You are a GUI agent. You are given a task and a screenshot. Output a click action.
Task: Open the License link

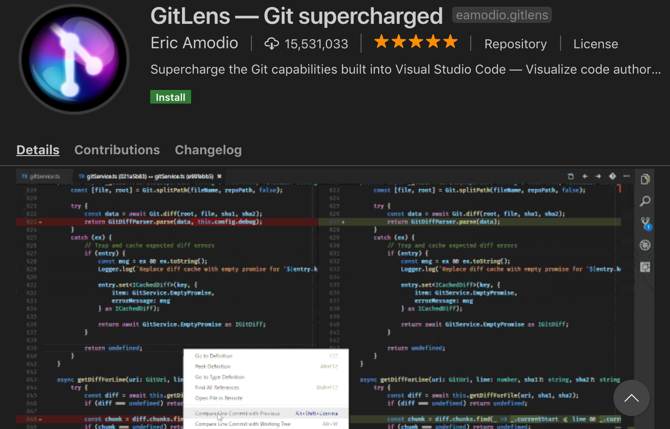pos(596,44)
